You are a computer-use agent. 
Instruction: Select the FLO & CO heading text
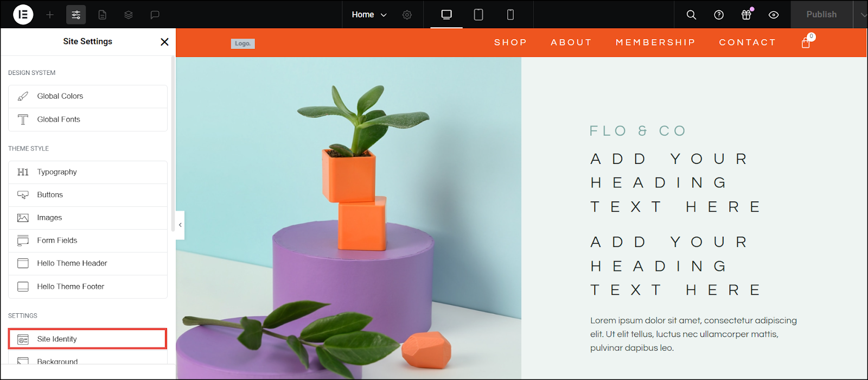point(638,131)
